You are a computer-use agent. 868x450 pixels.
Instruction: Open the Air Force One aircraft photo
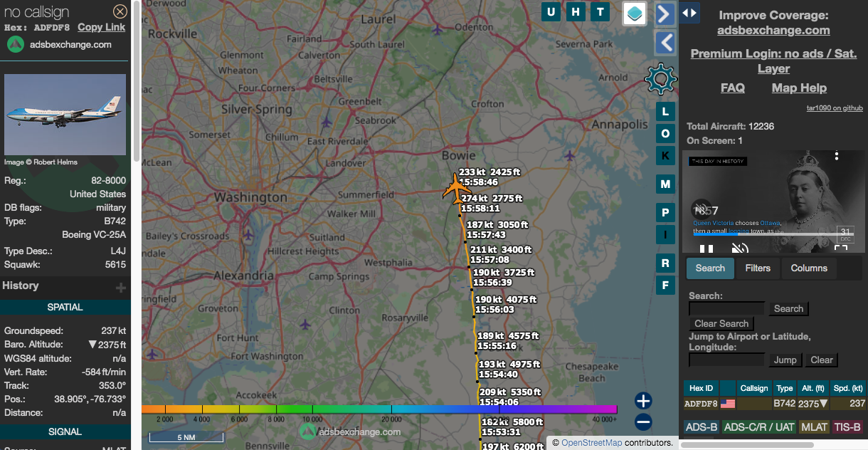click(65, 115)
